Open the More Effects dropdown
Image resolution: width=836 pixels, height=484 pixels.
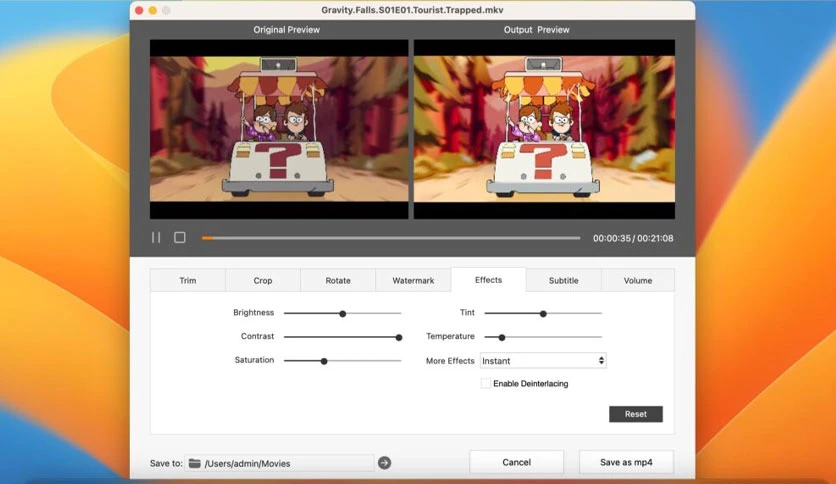click(543, 361)
